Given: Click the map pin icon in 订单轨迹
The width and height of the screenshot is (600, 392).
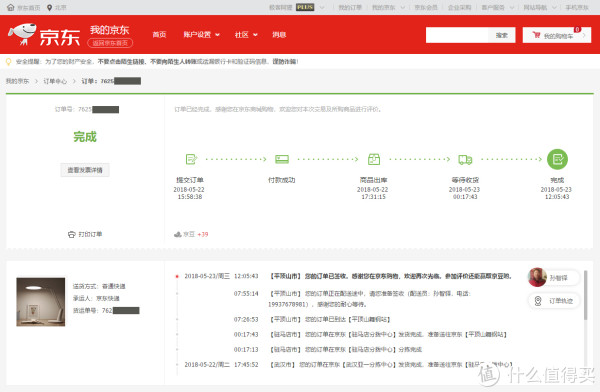Looking at the screenshot, I should [538, 301].
